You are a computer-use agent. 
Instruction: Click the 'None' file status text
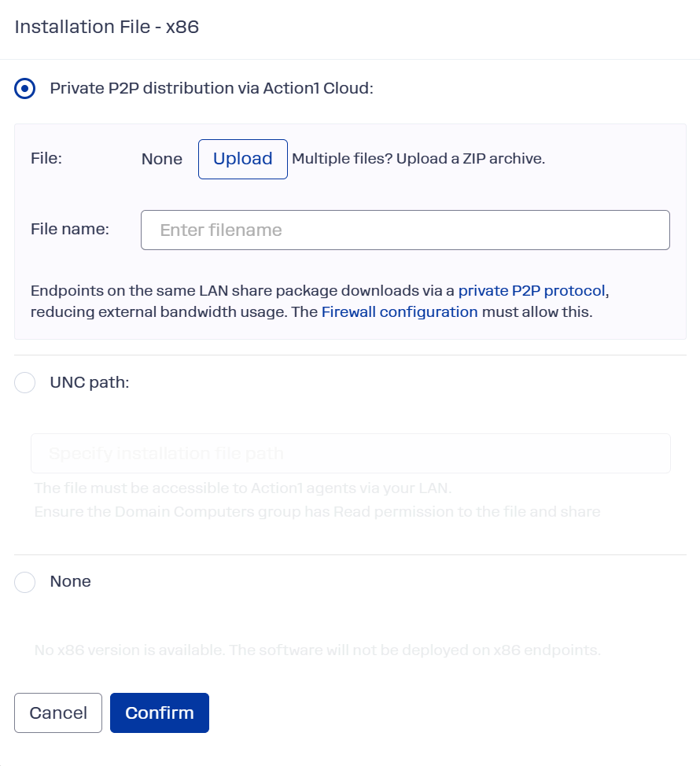162,160
